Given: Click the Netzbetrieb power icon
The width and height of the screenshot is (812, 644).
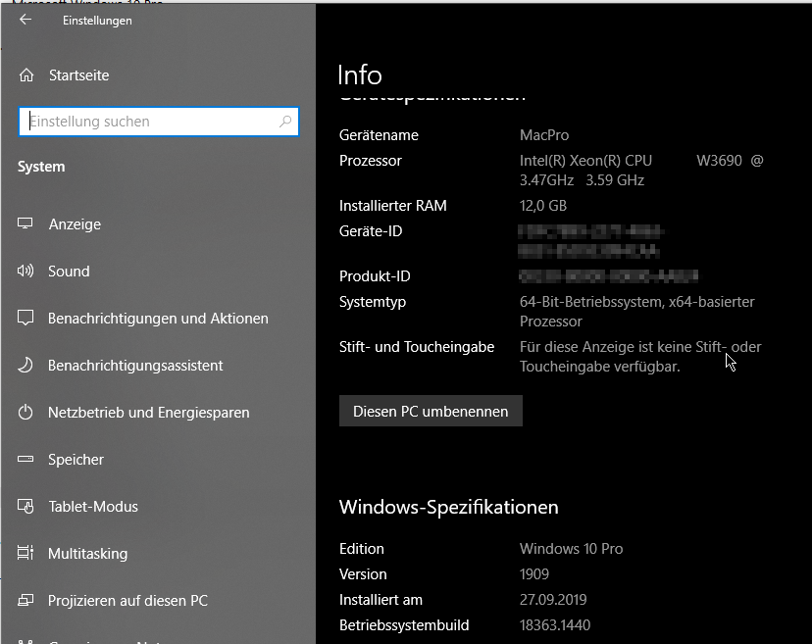Looking at the screenshot, I should pos(25,412).
